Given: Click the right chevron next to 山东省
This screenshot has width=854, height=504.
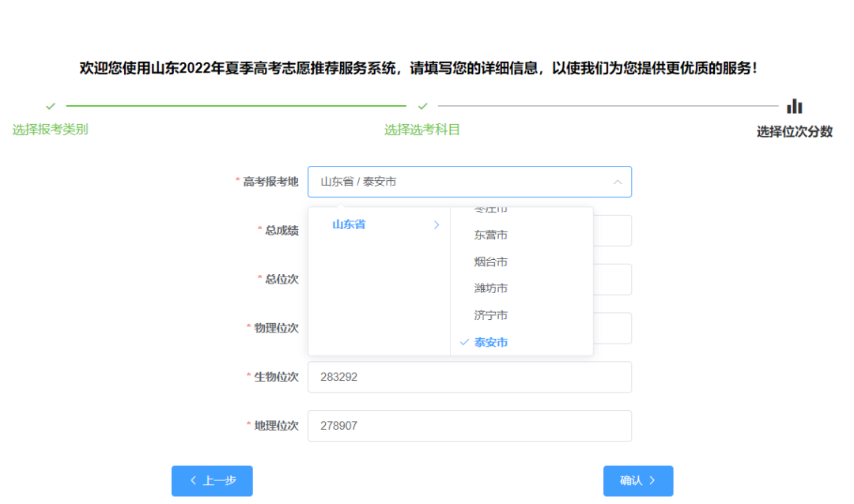Looking at the screenshot, I should pos(436,225).
